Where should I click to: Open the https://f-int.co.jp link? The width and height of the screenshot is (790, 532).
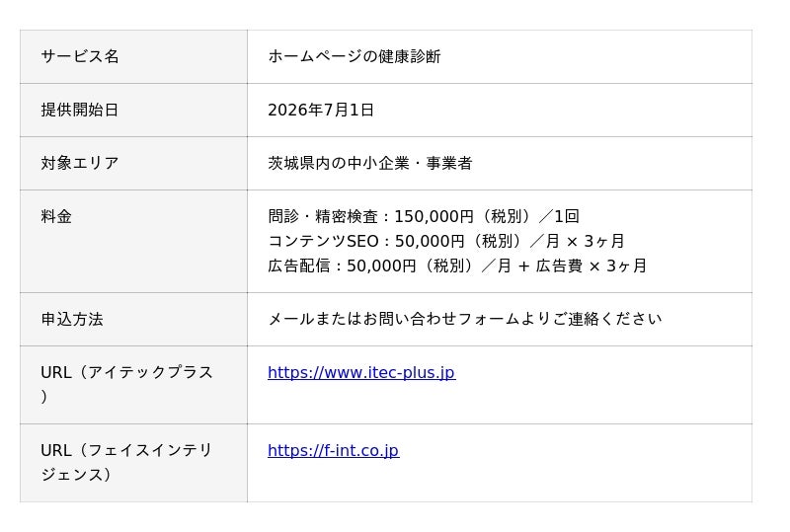[x=333, y=450]
